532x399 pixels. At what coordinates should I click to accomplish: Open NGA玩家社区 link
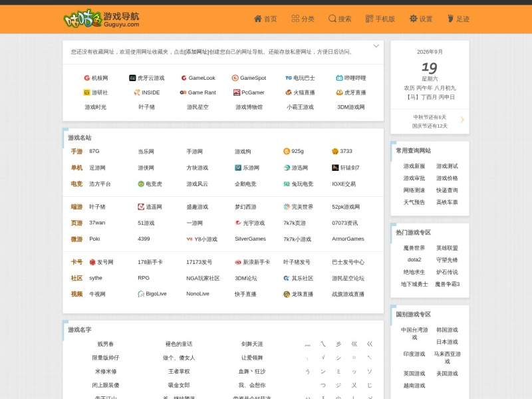tap(203, 278)
